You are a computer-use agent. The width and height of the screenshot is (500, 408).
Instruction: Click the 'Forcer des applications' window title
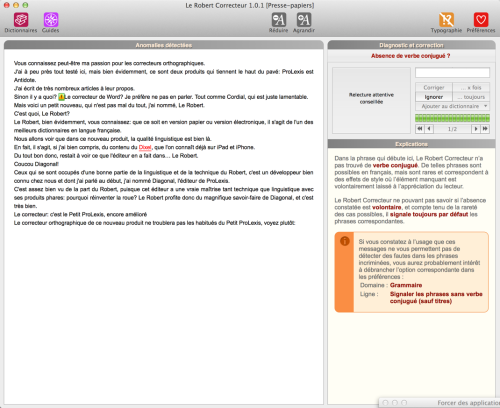click(x=469, y=403)
